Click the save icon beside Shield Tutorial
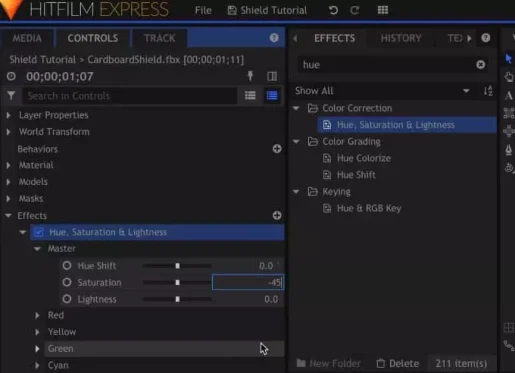 click(232, 10)
